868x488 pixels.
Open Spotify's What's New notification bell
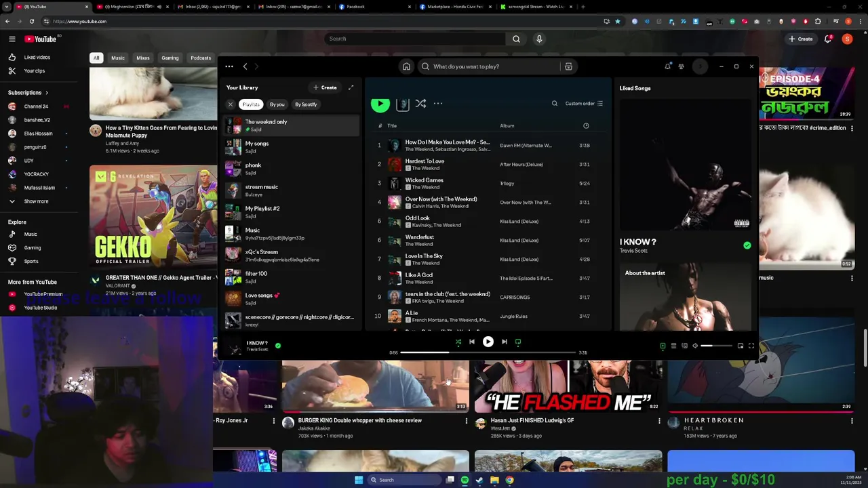[667, 66]
